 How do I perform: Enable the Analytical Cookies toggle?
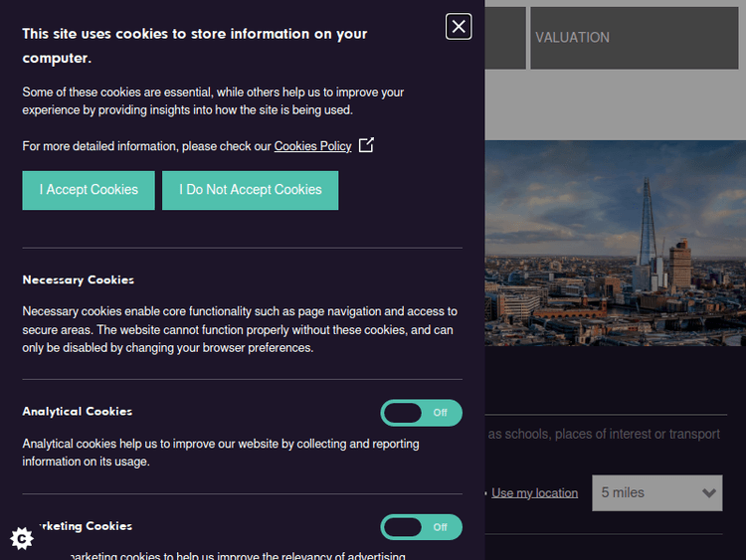tap(421, 413)
